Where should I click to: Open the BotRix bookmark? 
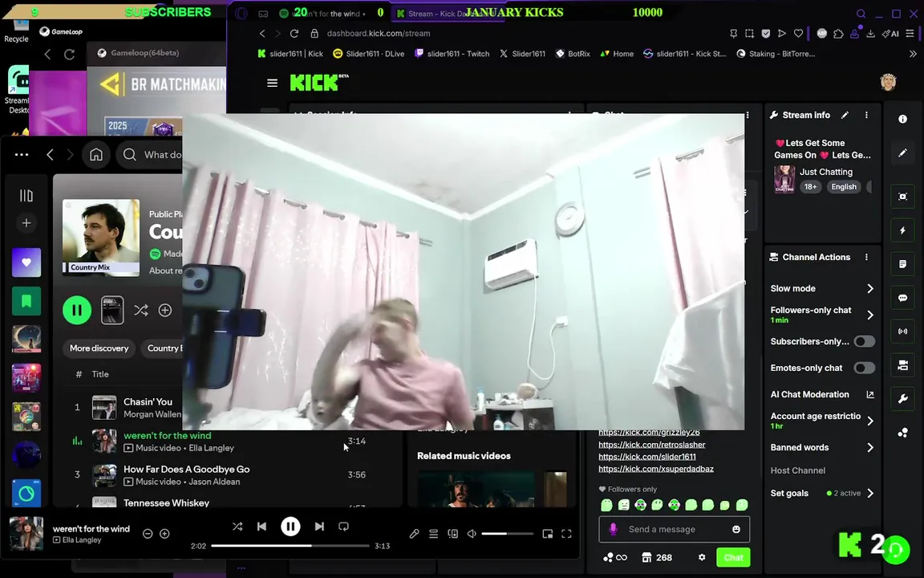(573, 54)
